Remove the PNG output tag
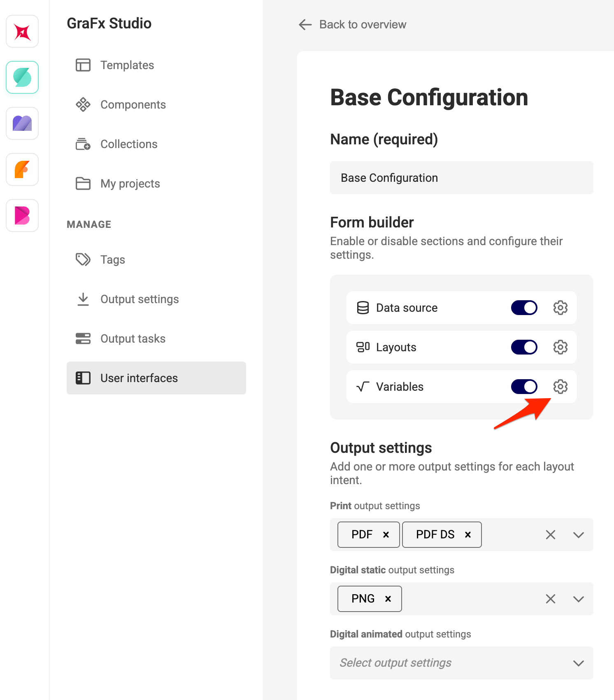Image resolution: width=614 pixels, height=700 pixels. (388, 599)
